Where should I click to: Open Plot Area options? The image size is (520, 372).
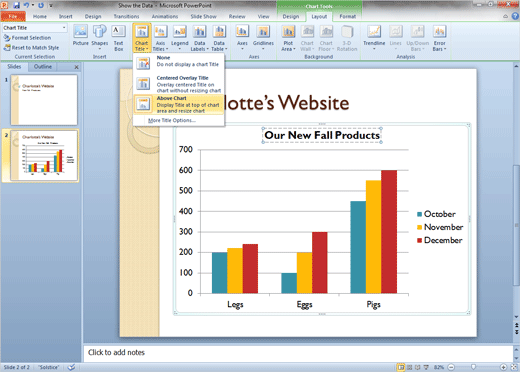click(x=288, y=37)
